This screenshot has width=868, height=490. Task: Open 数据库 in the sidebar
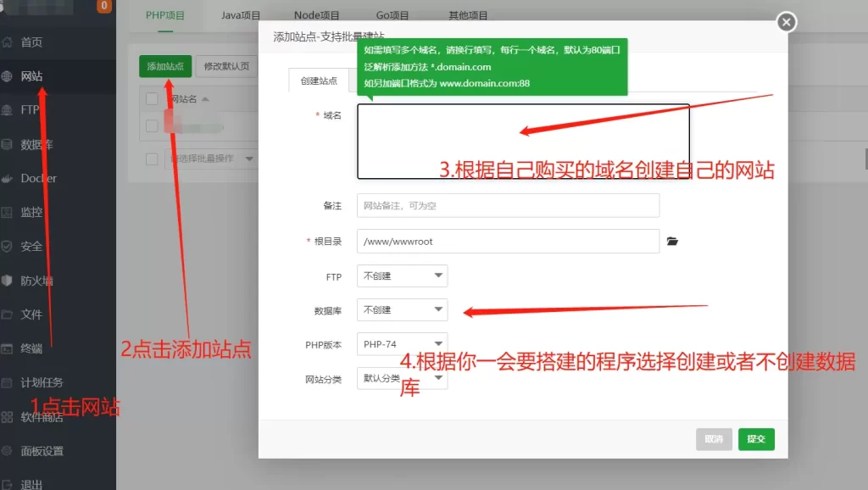point(36,144)
